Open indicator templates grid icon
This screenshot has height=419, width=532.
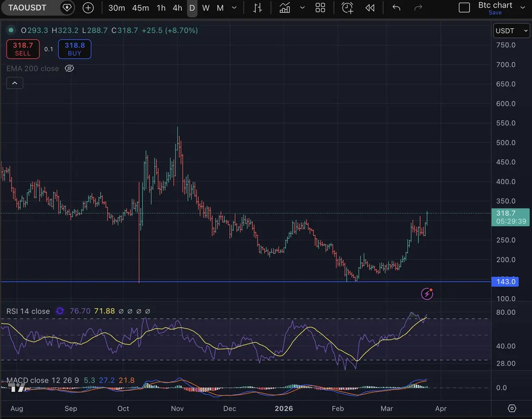(320, 8)
